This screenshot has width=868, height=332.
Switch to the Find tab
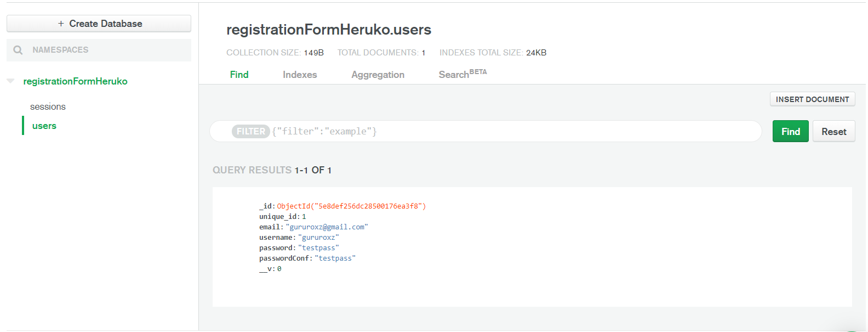click(x=239, y=75)
